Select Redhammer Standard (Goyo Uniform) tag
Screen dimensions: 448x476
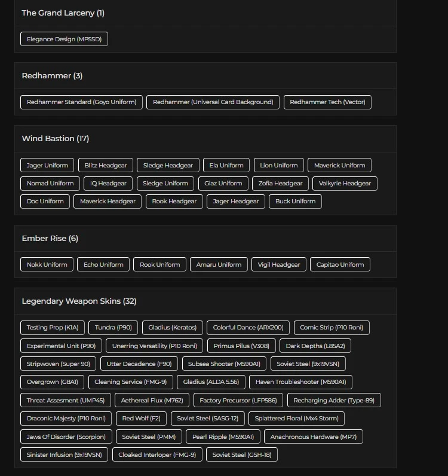(82, 102)
